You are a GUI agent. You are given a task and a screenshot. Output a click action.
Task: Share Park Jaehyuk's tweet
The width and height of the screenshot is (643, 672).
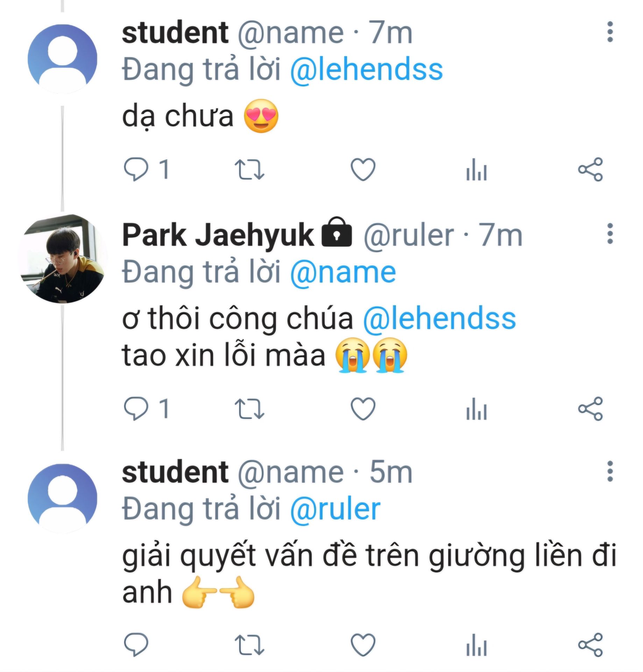click(x=590, y=409)
